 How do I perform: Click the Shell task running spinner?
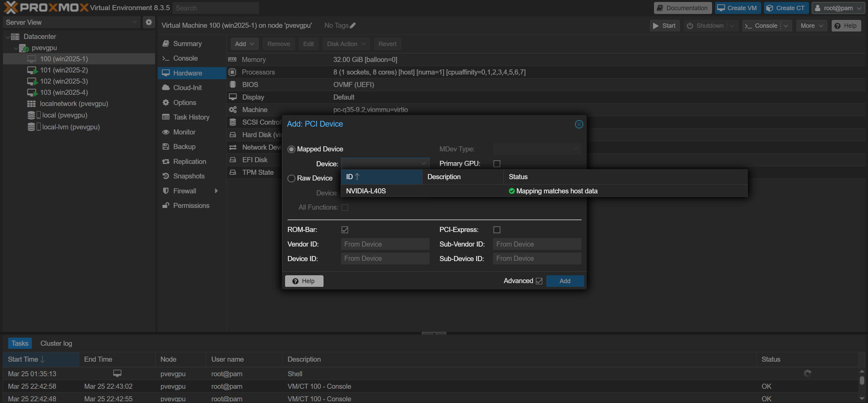(807, 374)
